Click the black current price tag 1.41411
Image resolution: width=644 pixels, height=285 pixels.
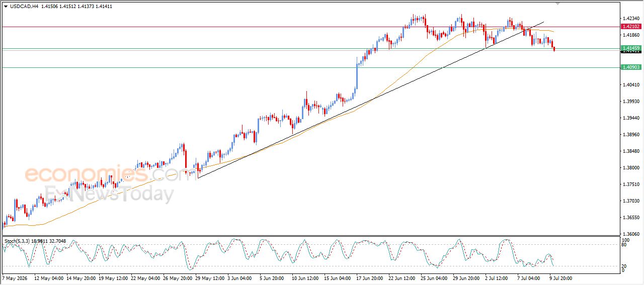[x=631, y=52]
